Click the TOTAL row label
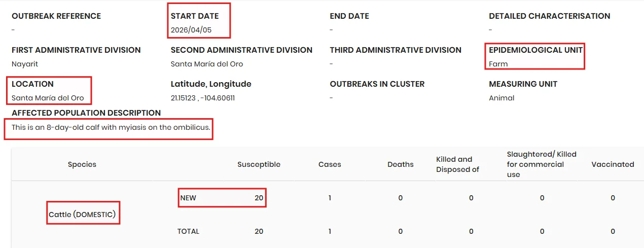The width and height of the screenshot is (644, 248). [x=188, y=231]
